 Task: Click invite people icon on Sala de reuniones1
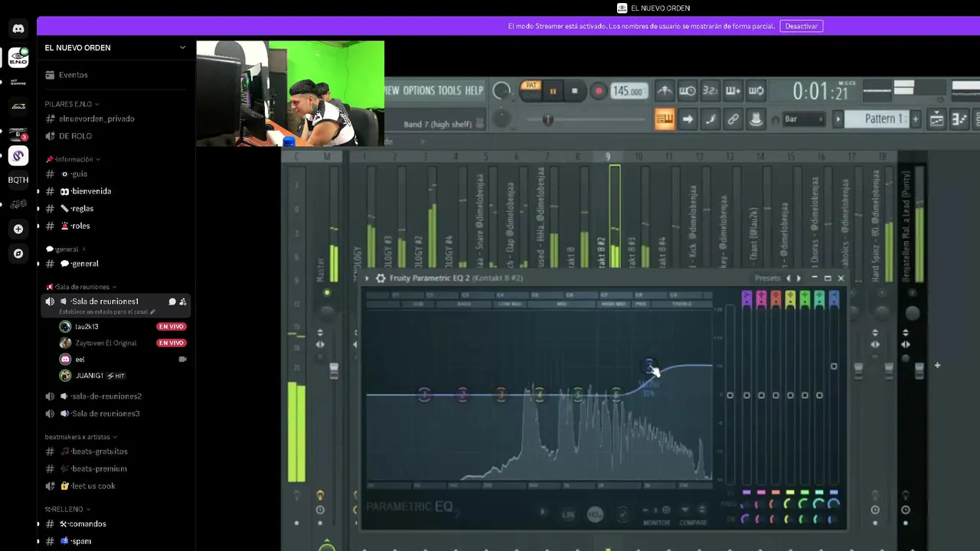183,302
